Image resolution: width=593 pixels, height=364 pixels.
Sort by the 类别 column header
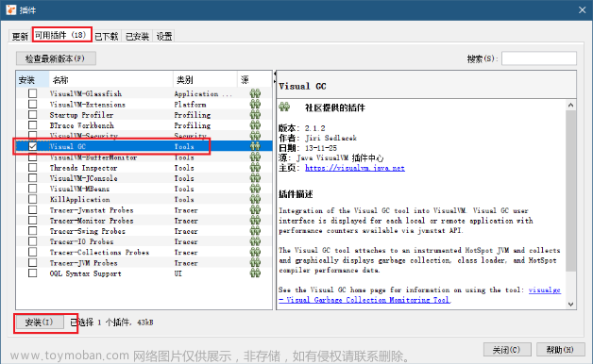point(205,79)
